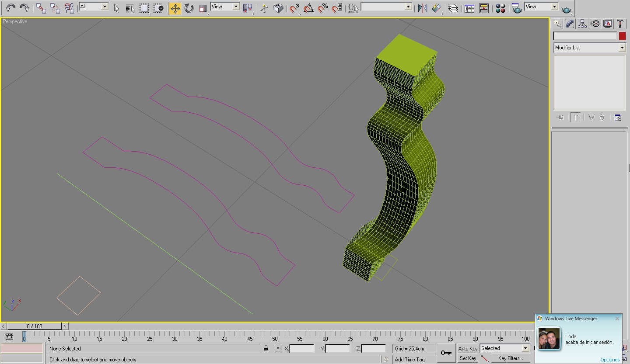The width and height of the screenshot is (630, 364).
Task: Click the object name input field
Action: [x=585, y=36]
